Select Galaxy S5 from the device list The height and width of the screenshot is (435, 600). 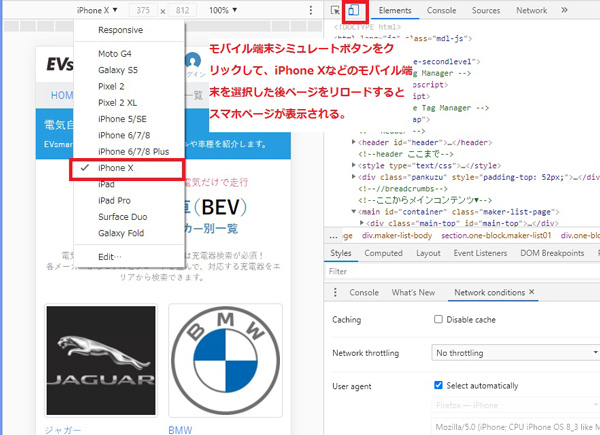pos(129,70)
